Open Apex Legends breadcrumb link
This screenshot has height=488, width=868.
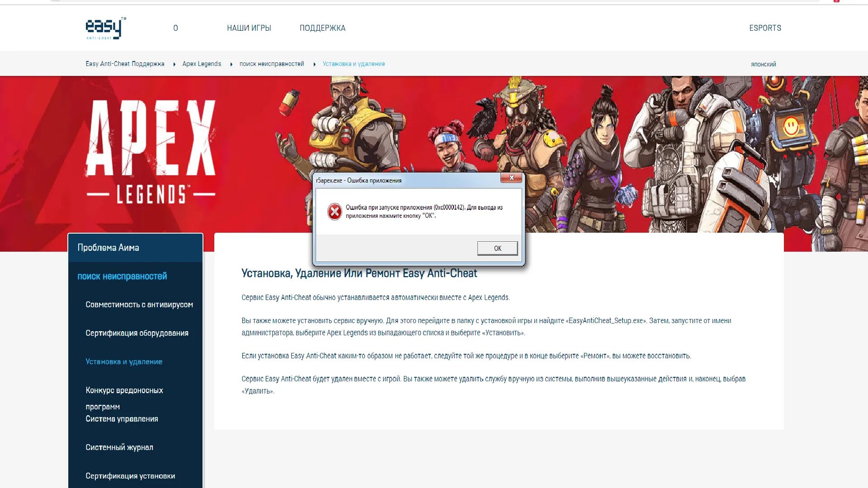click(202, 64)
